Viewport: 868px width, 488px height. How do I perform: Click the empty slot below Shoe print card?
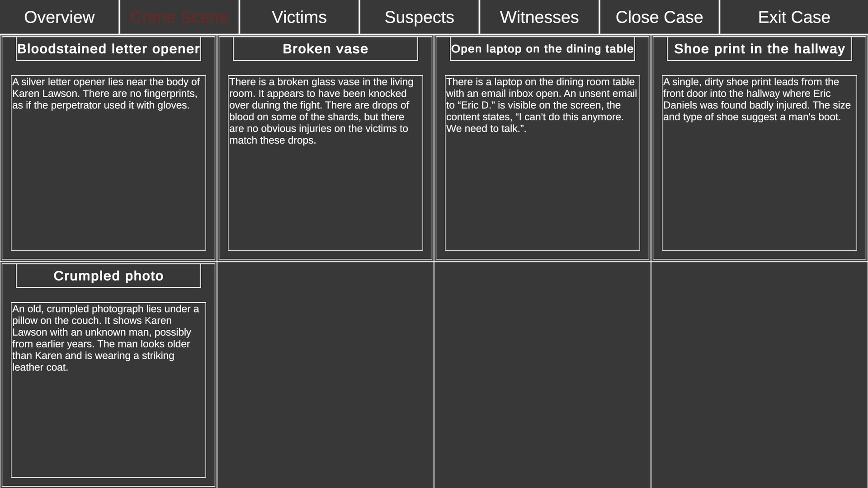point(759,375)
